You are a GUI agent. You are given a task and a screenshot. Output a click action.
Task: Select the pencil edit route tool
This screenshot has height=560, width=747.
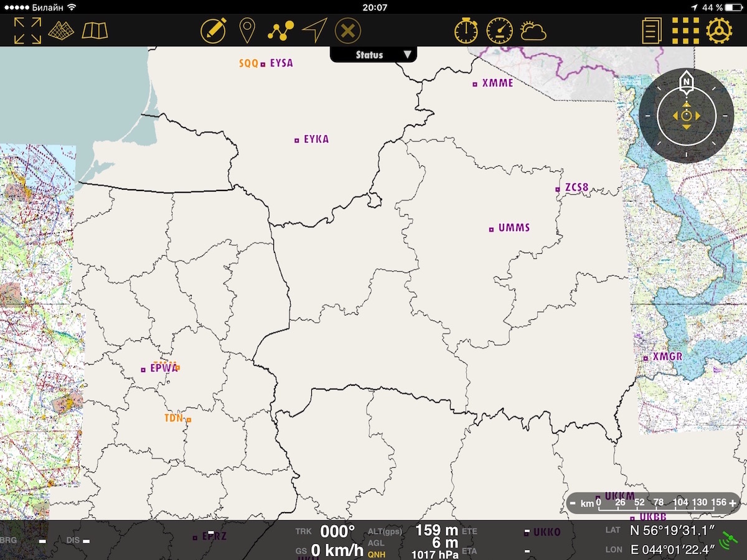tap(213, 30)
